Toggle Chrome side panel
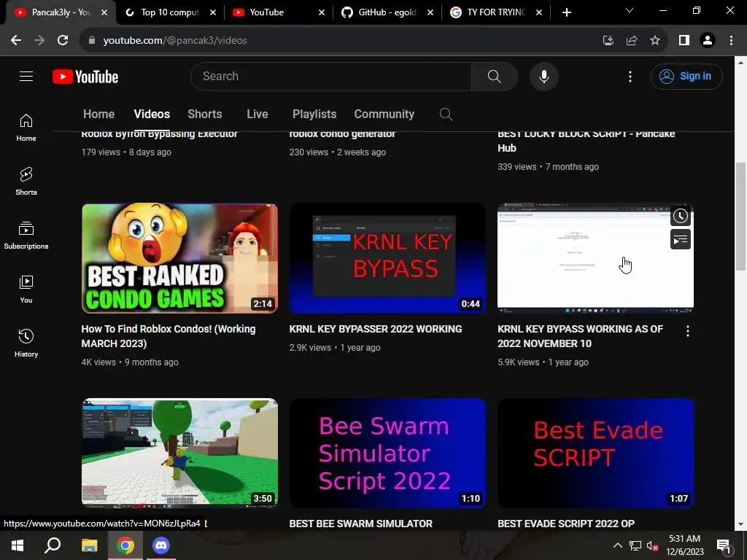The image size is (747, 560). point(684,41)
